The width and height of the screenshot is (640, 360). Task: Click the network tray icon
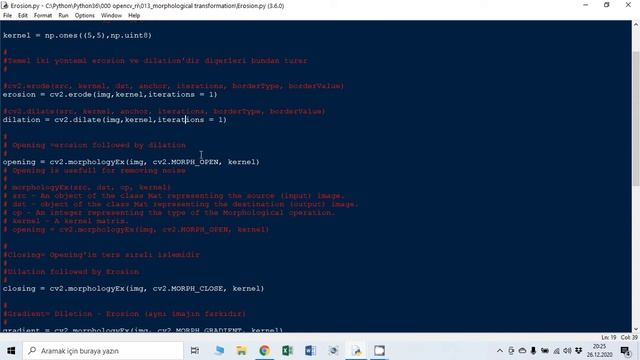point(556,351)
